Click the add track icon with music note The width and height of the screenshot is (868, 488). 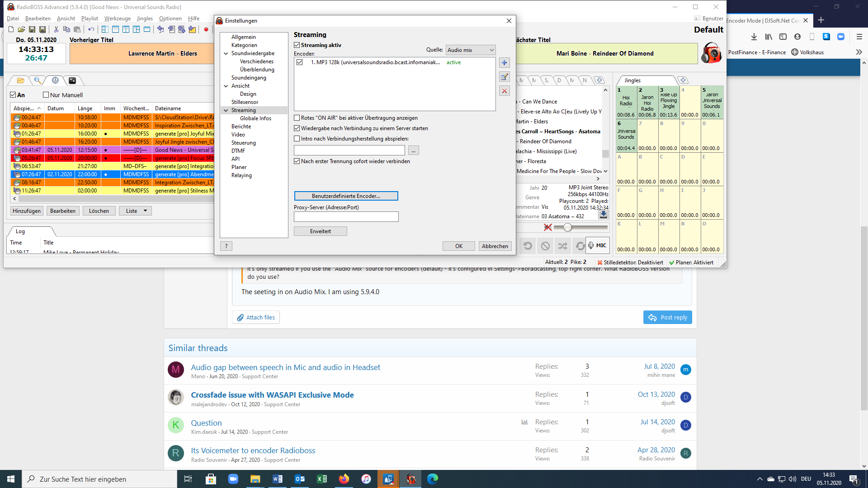click(x=160, y=29)
